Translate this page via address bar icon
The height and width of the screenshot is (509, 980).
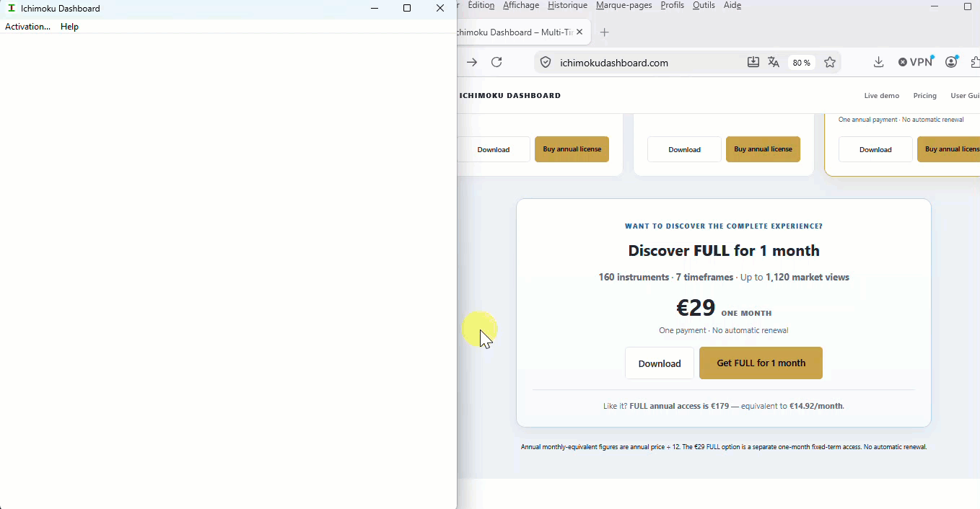point(774,63)
